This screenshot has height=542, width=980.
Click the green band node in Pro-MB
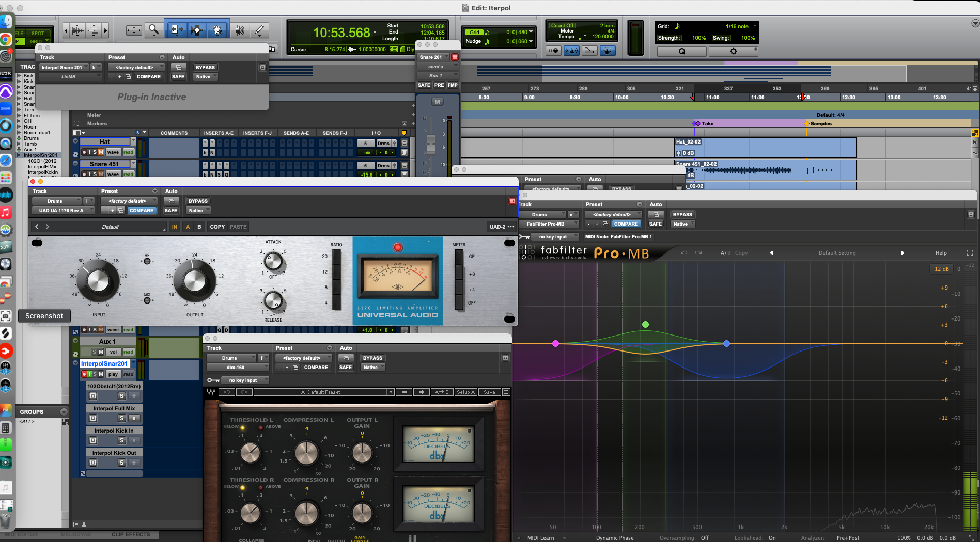[x=645, y=324]
